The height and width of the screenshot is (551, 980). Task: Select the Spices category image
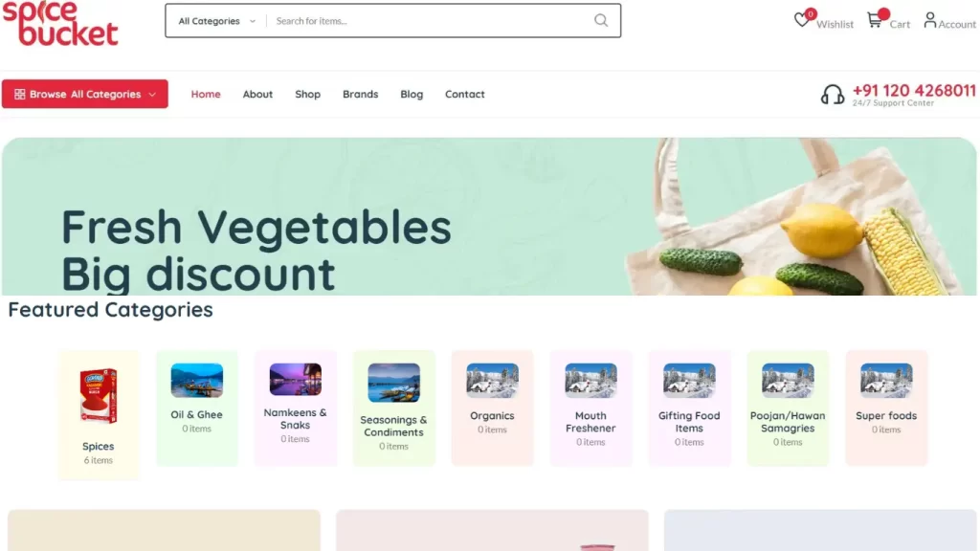[x=99, y=395]
